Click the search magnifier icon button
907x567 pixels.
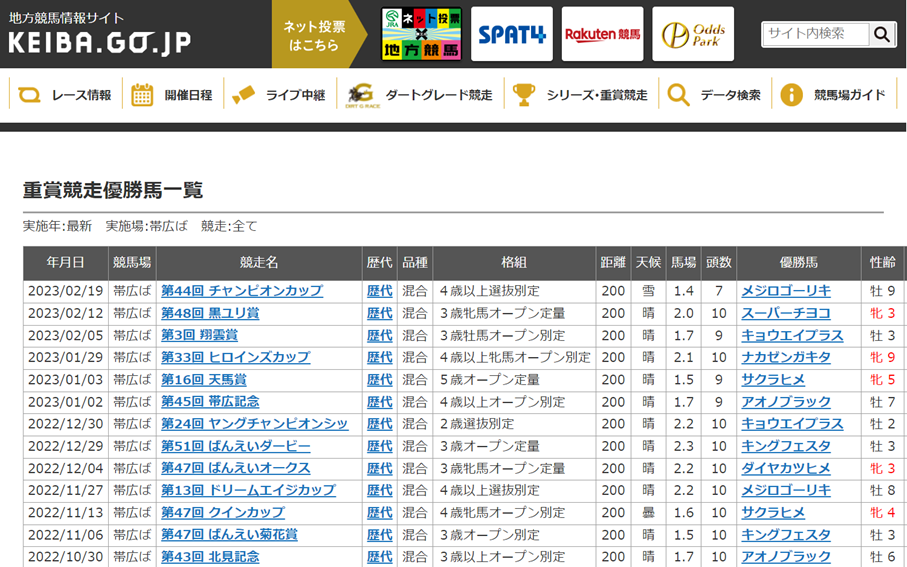(x=881, y=34)
